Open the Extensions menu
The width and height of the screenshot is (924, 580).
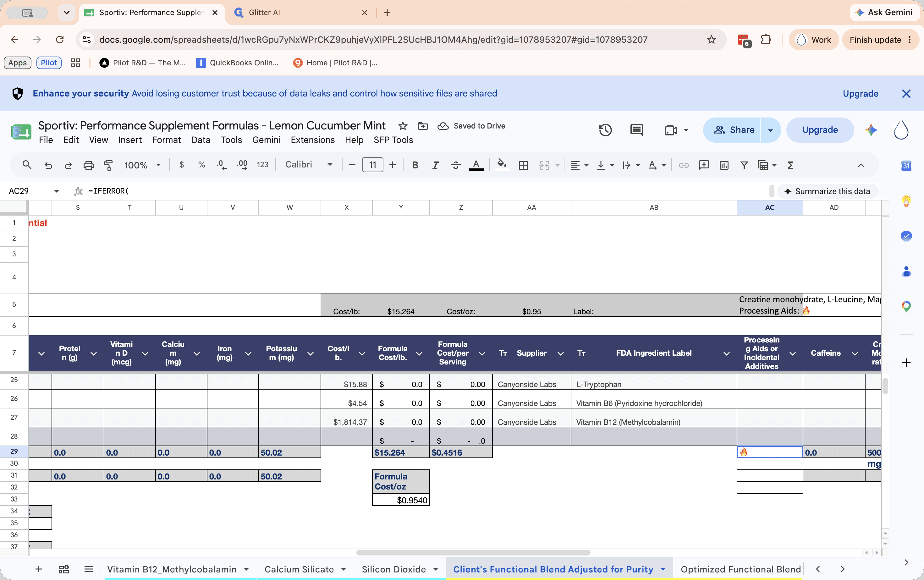pyautogui.click(x=312, y=140)
